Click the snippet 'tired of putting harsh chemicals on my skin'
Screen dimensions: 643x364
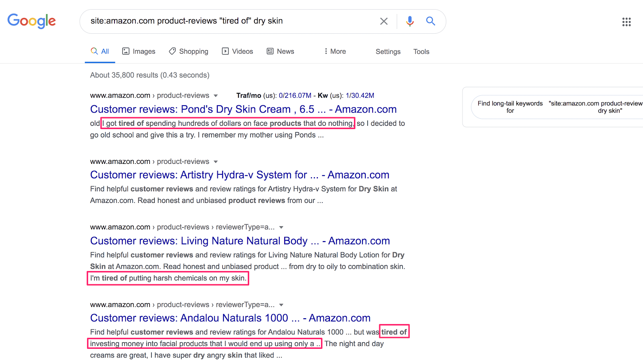coord(173,278)
